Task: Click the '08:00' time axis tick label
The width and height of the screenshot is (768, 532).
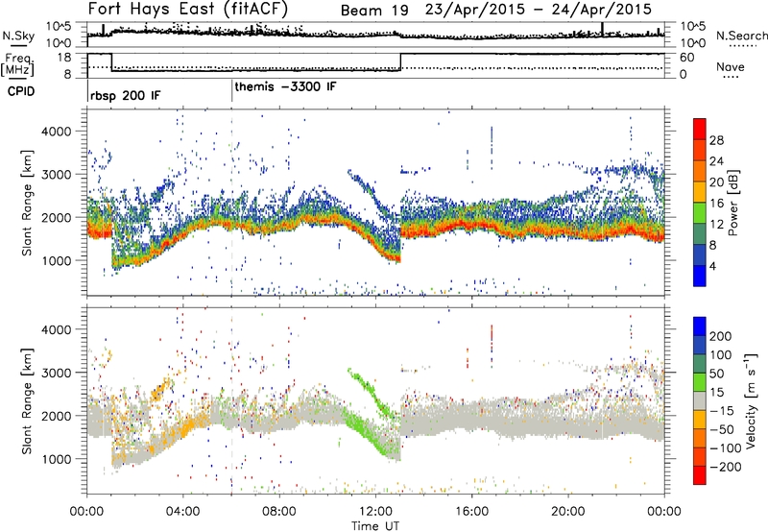Action: click(279, 511)
